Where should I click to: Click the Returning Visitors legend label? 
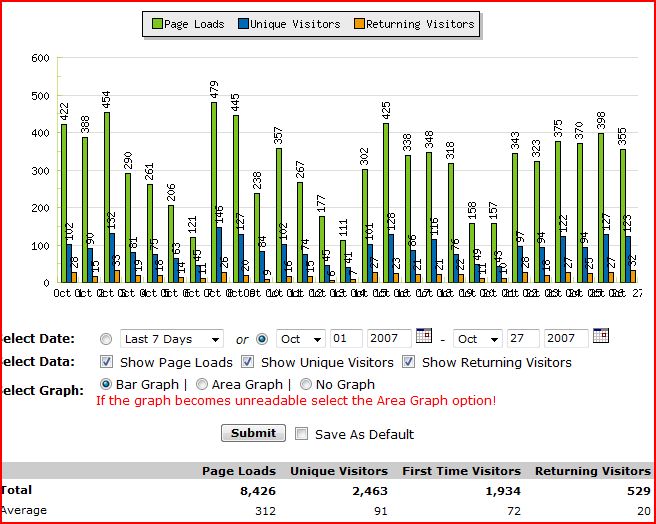(420, 24)
